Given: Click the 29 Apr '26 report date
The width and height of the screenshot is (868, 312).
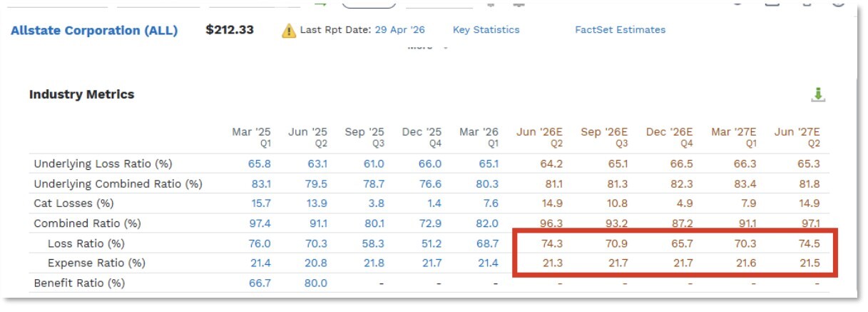Looking at the screenshot, I should [399, 30].
